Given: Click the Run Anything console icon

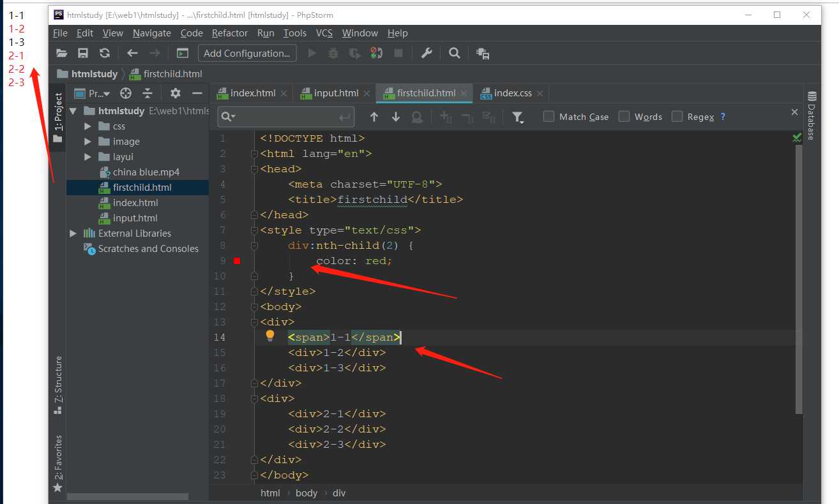Looking at the screenshot, I should tap(183, 54).
